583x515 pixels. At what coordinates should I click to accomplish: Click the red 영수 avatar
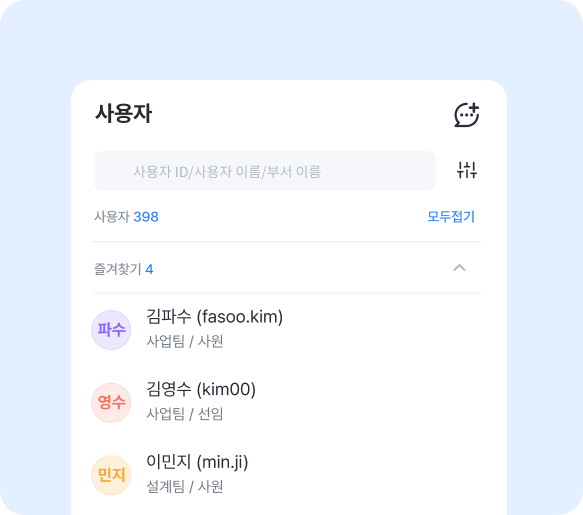(x=111, y=402)
